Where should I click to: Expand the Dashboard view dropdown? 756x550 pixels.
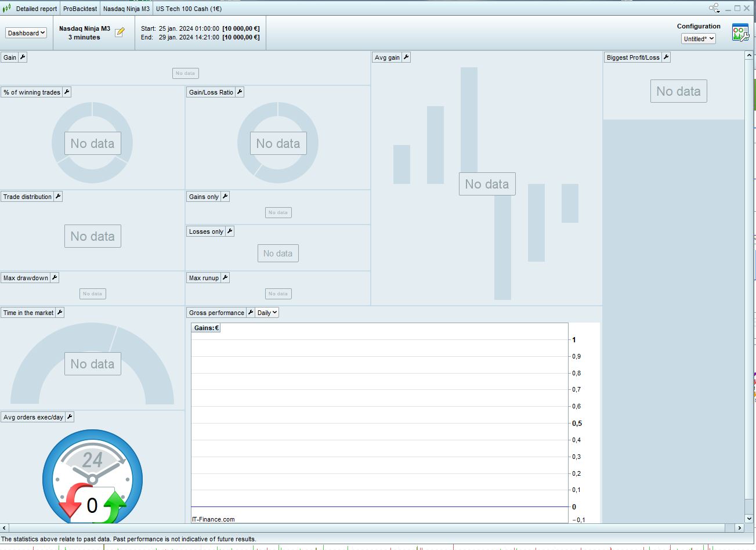click(26, 33)
